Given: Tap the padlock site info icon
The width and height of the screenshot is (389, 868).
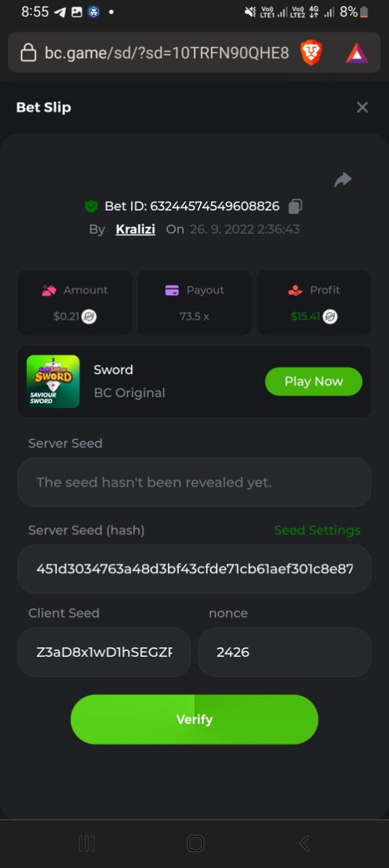Looking at the screenshot, I should coord(28,53).
